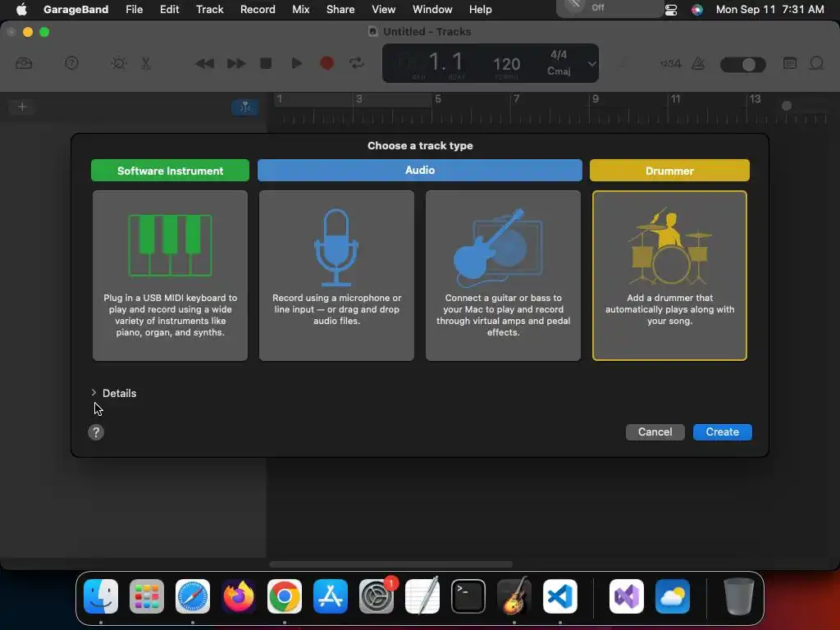Open the Loop Browser icon in toolbar

point(816,63)
